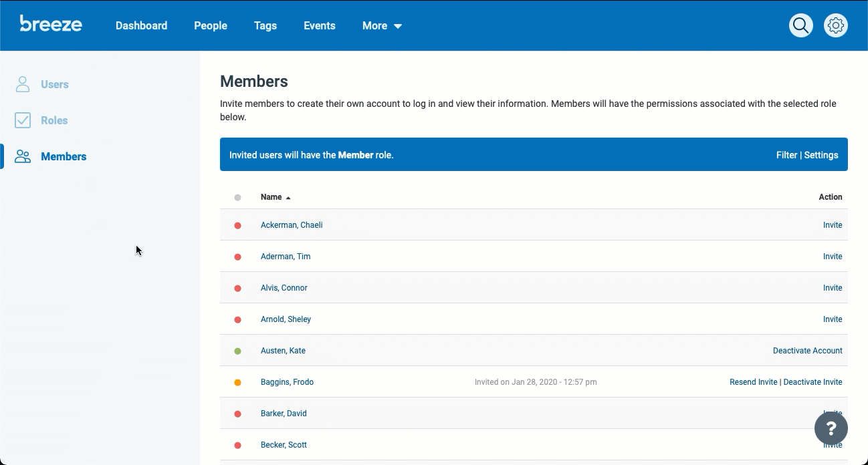
Task: Invite Arnold, Sheley
Action: (x=833, y=319)
